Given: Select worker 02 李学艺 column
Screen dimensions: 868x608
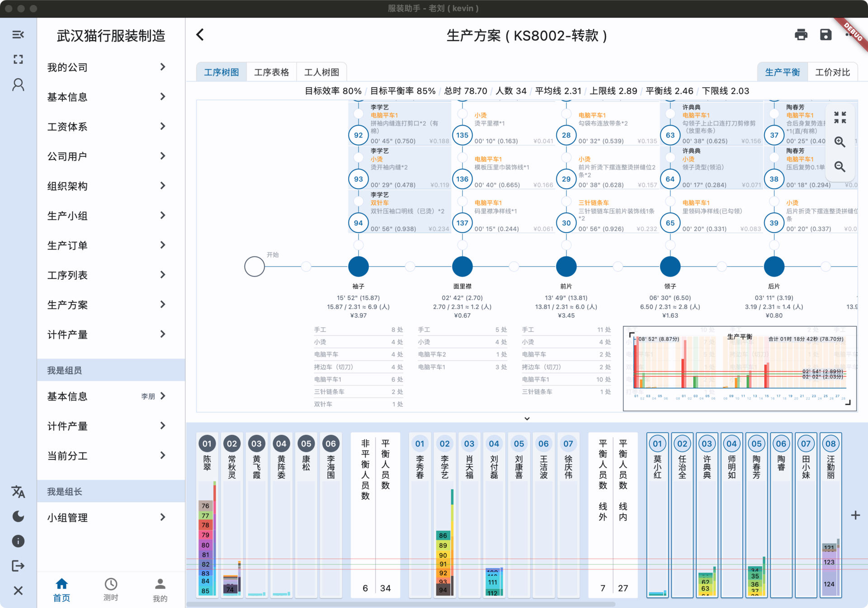Looking at the screenshot, I should pyautogui.click(x=444, y=515).
